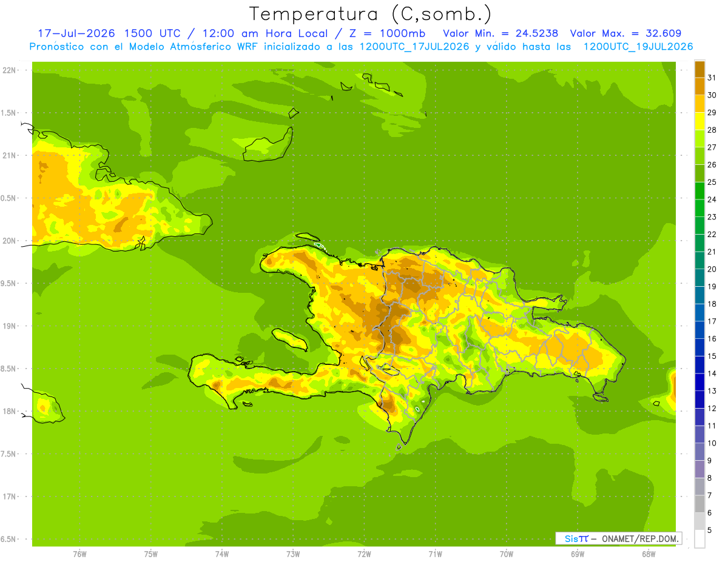The height and width of the screenshot is (562, 728).
Task: Click the 20N latitude axis label
Action: point(9,241)
